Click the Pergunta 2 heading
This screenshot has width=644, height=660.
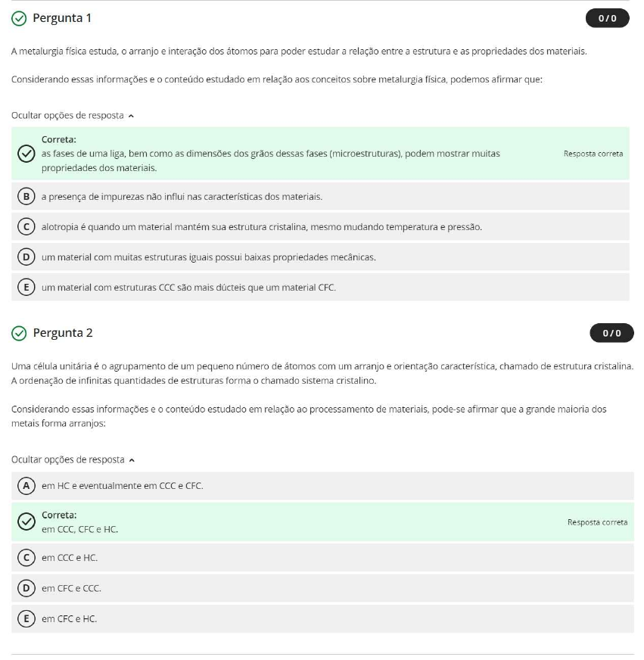point(63,333)
